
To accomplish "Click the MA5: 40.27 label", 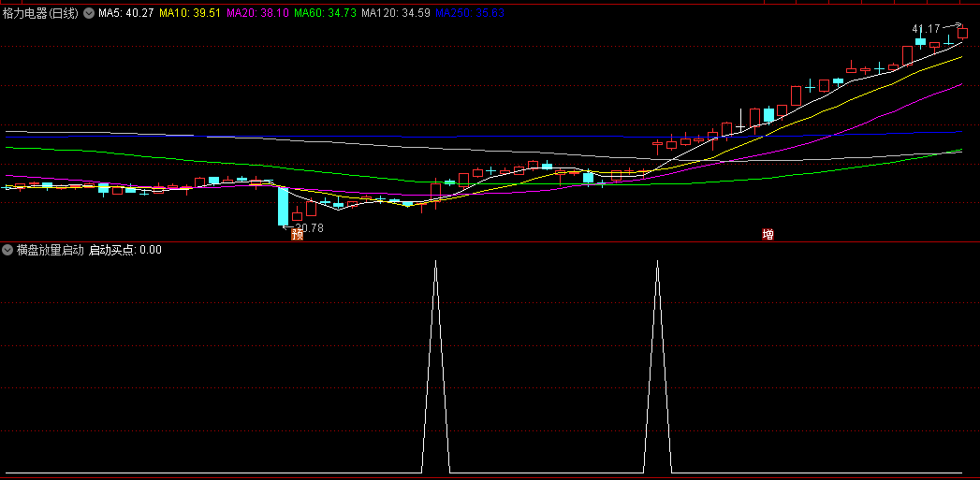I will [126, 13].
